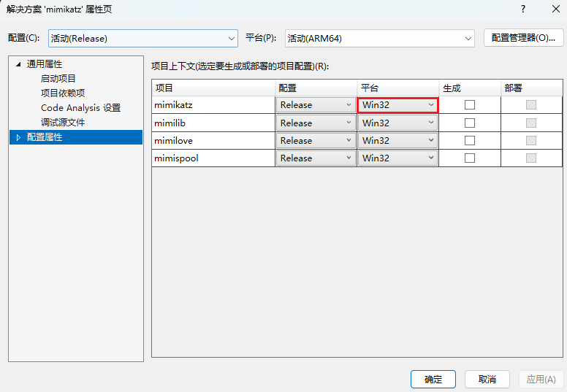Open Release configuration dropdown for mimispool

click(316, 158)
